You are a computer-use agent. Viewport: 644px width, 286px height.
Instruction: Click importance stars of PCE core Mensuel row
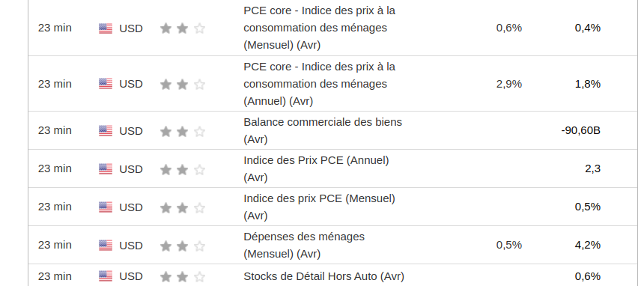183,28
